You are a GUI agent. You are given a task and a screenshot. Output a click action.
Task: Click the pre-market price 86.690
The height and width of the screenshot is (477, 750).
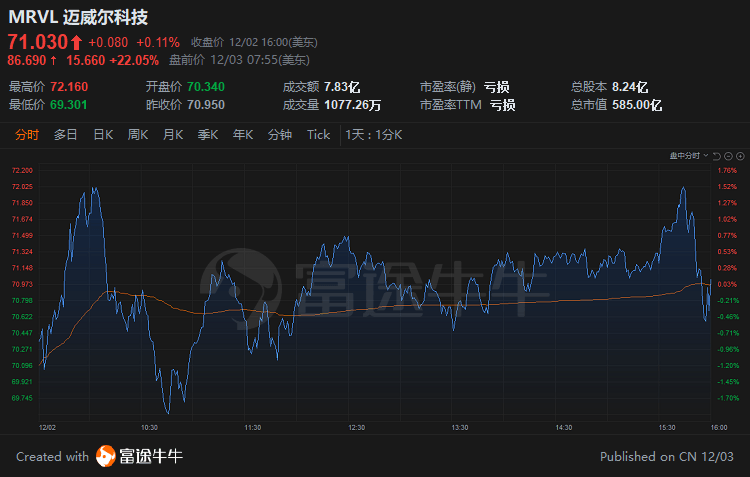pos(27,60)
